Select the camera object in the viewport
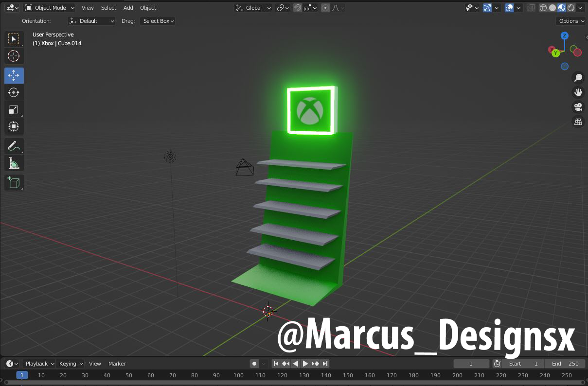Image resolution: width=588 pixels, height=386 pixels. [x=245, y=167]
